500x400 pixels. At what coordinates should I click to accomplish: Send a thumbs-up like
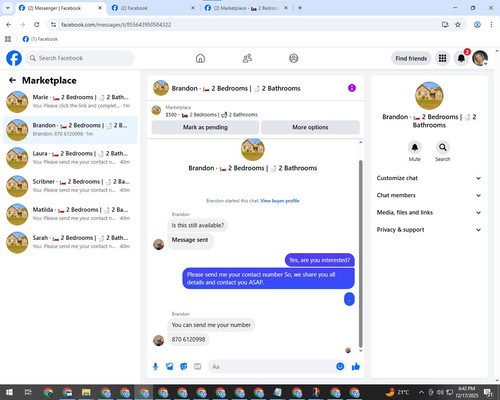point(356,367)
